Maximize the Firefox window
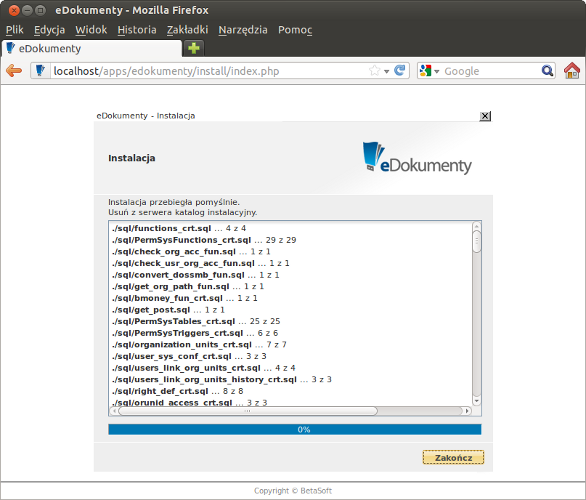The height and width of the screenshot is (500, 586). (x=40, y=10)
